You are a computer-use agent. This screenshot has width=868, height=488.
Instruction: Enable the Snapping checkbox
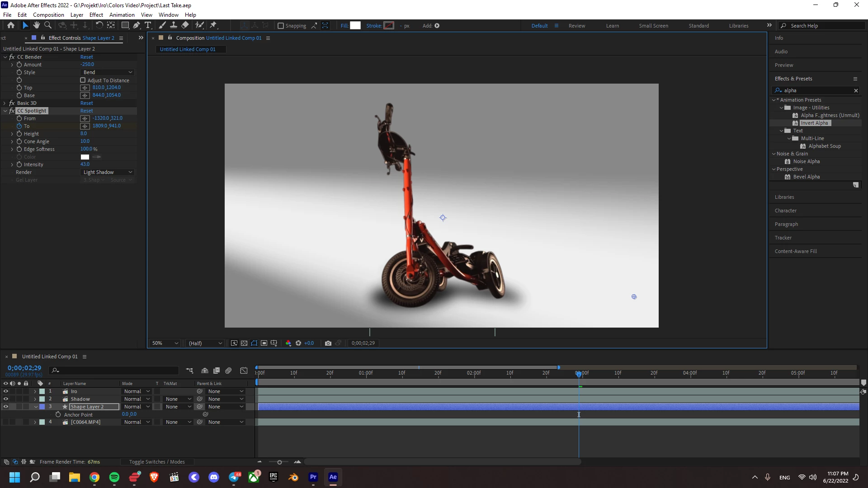click(x=281, y=26)
